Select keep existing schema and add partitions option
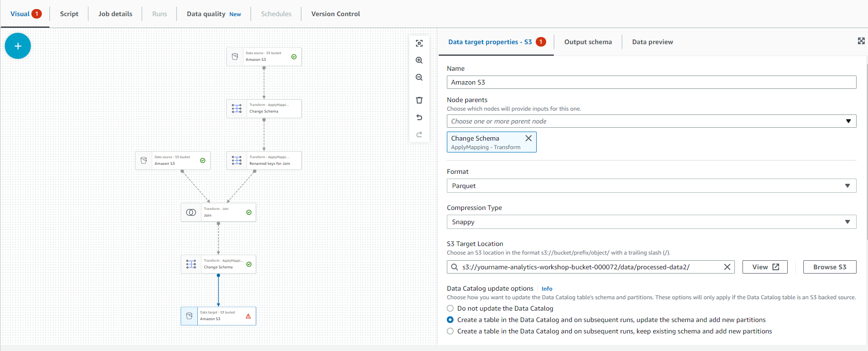The image size is (868, 351). click(x=450, y=331)
